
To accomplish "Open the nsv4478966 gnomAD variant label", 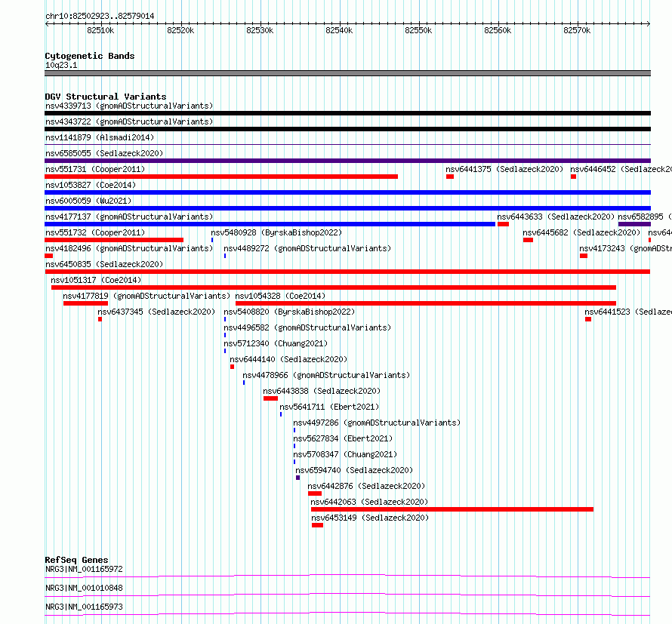I will tap(326, 375).
